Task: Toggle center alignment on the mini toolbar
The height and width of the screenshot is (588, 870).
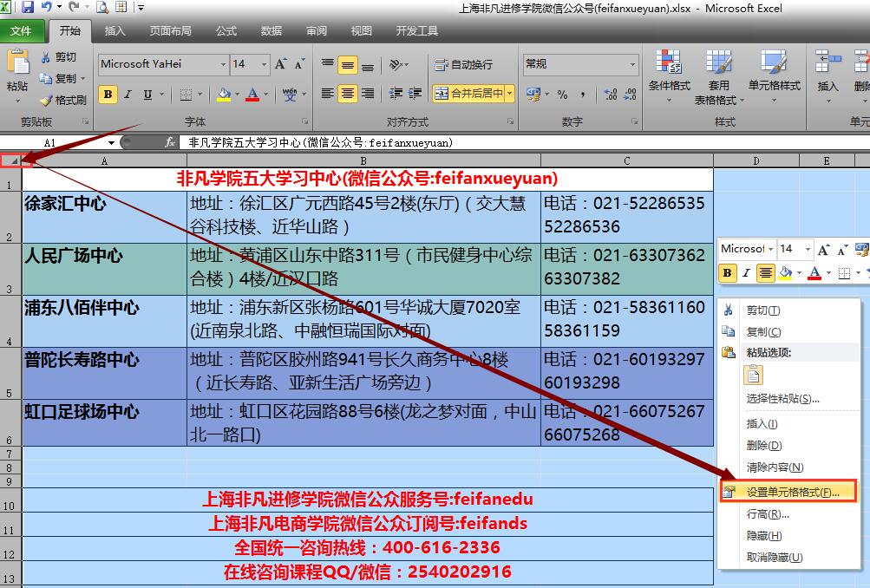Action: (766, 273)
